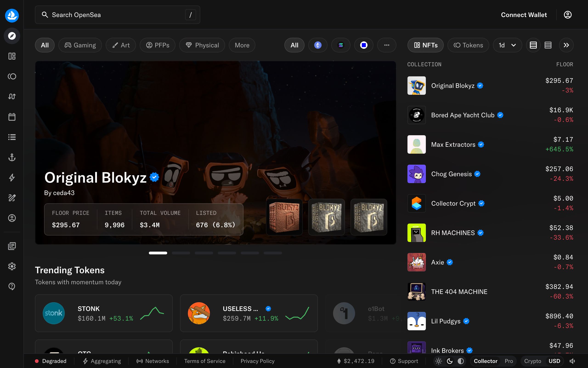The image size is (588, 368).
Task: Open the OpenSea logo home icon
Action: [x=12, y=16]
